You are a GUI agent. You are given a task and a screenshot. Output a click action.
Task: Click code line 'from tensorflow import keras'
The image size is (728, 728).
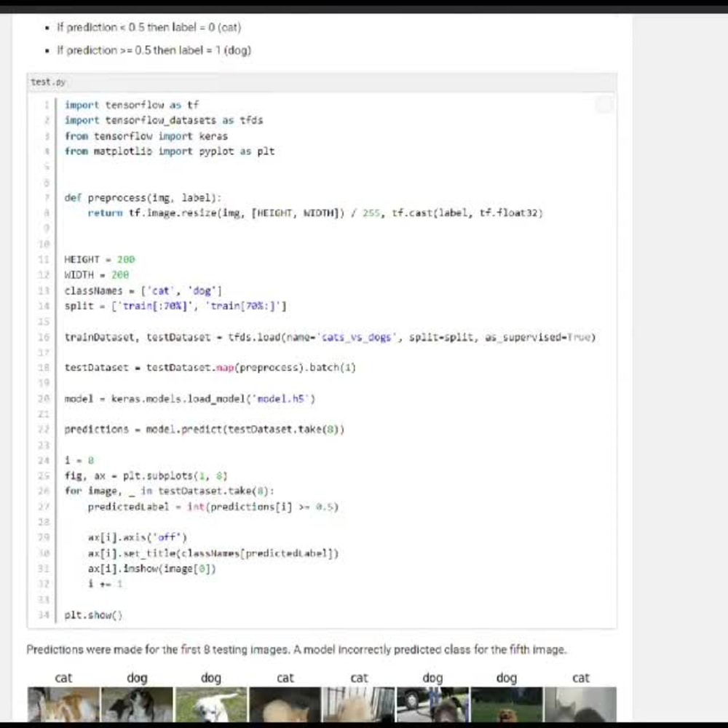(146, 136)
